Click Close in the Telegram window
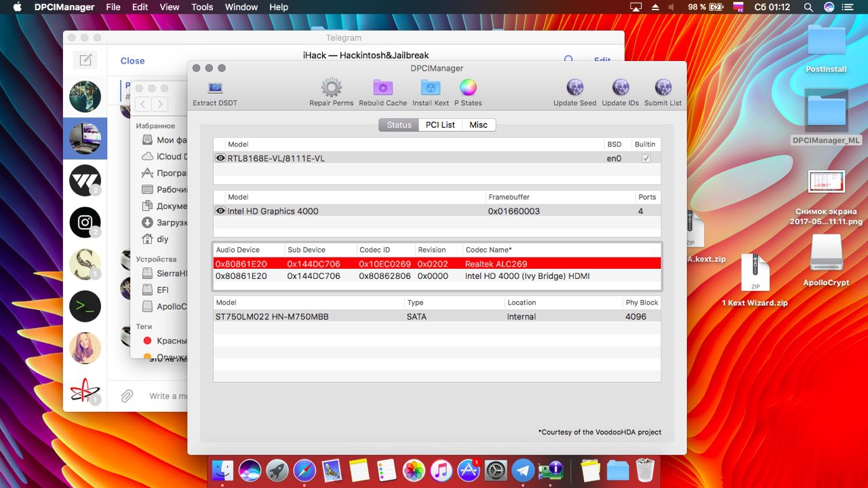Screen dimensions: 868x488 click(132, 60)
